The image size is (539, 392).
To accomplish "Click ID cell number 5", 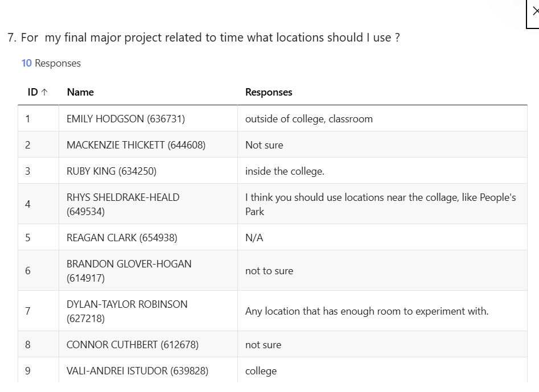I will (x=27, y=238).
